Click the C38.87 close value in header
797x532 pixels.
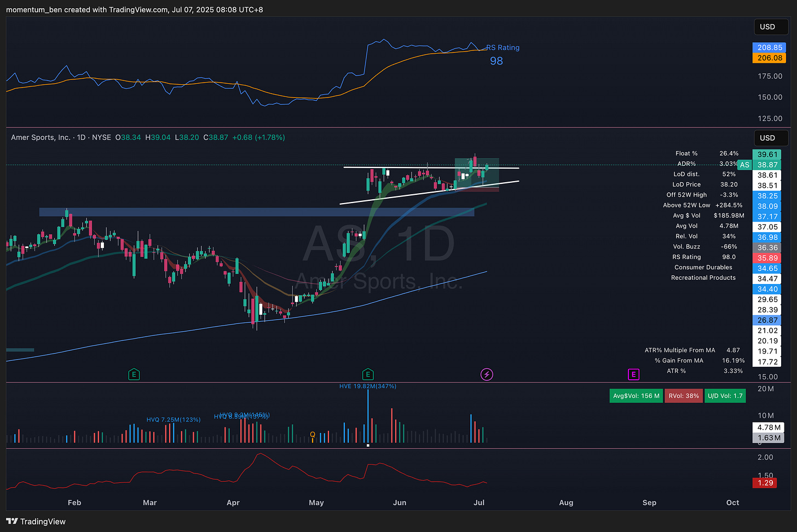pos(216,137)
